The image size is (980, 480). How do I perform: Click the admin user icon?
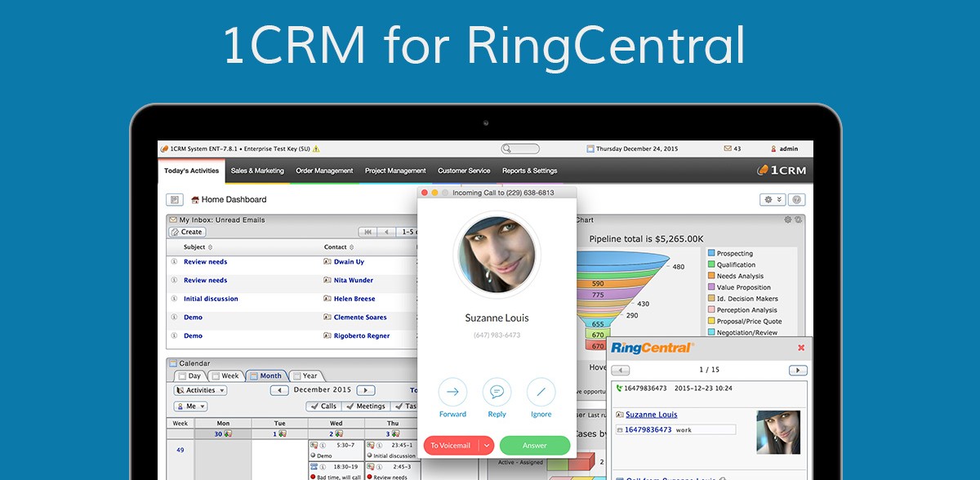coord(773,149)
